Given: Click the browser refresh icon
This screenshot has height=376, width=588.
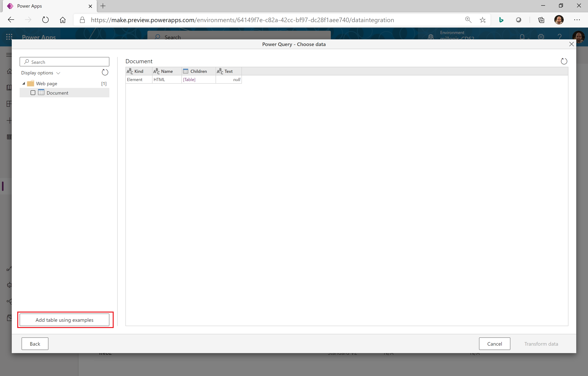Looking at the screenshot, I should (x=45, y=20).
